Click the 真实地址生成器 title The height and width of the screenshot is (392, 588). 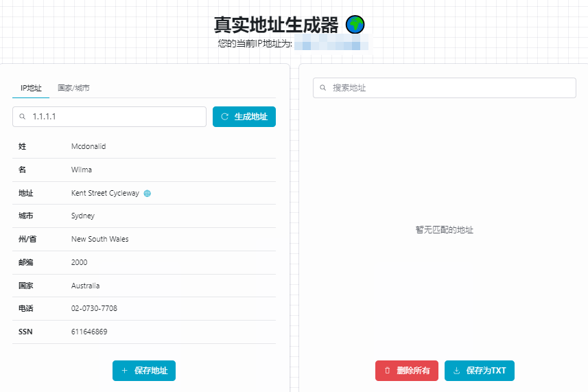pyautogui.click(x=277, y=25)
